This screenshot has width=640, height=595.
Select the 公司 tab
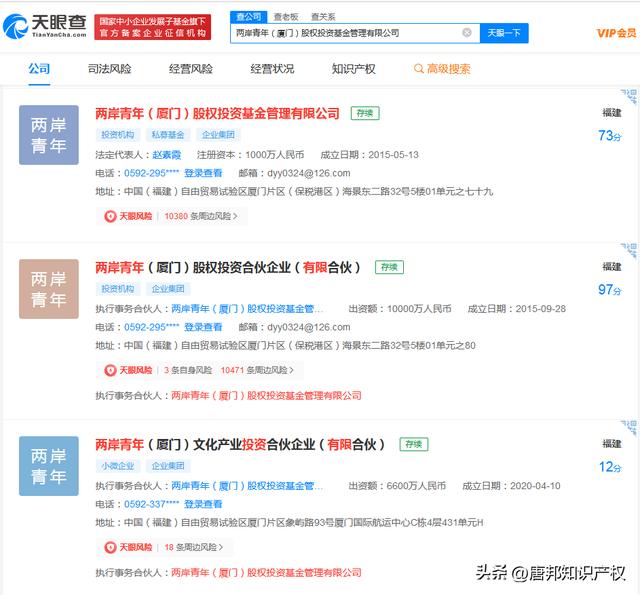coord(39,69)
